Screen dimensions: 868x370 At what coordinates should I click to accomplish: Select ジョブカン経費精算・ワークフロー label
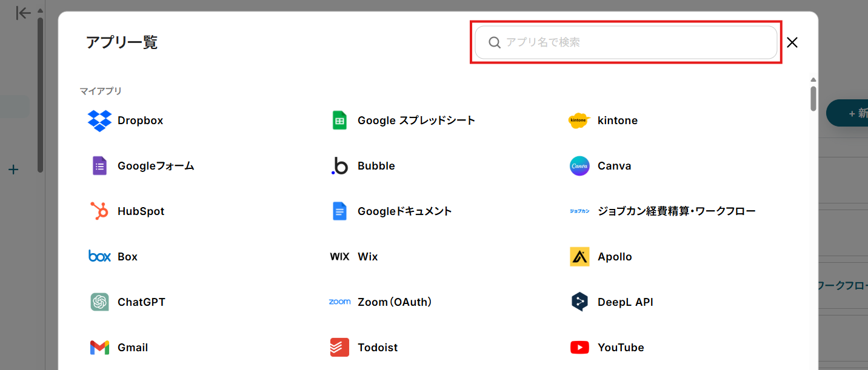(676, 211)
